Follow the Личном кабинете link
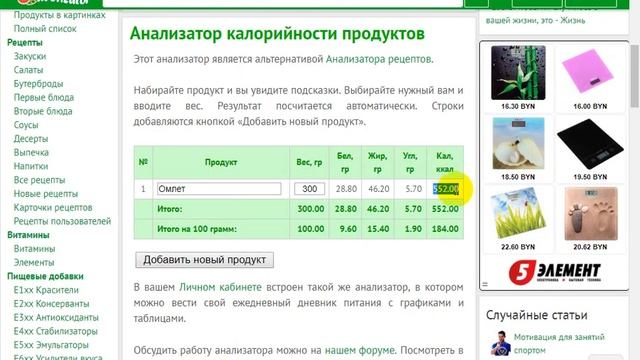The height and width of the screenshot is (360, 640). point(220,287)
